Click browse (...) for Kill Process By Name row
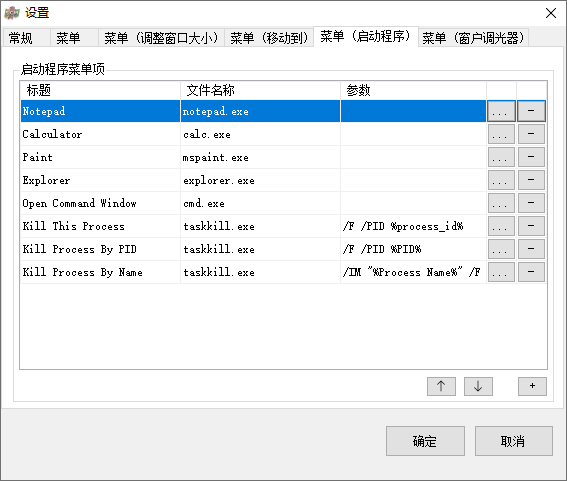 501,272
